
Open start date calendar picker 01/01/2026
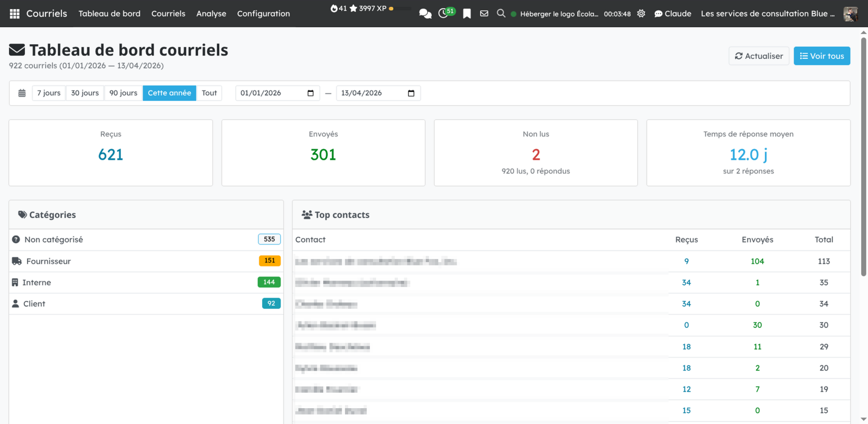[x=311, y=93]
